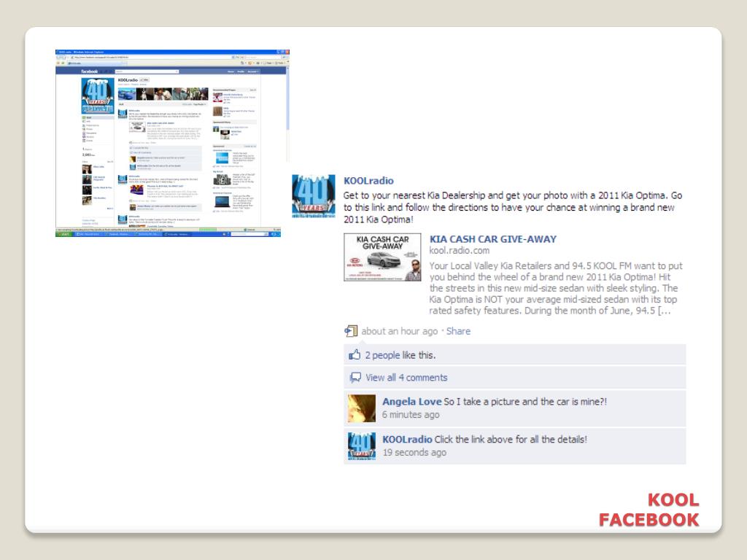
Task: Click the thumbs-up like icon
Action: click(355, 355)
